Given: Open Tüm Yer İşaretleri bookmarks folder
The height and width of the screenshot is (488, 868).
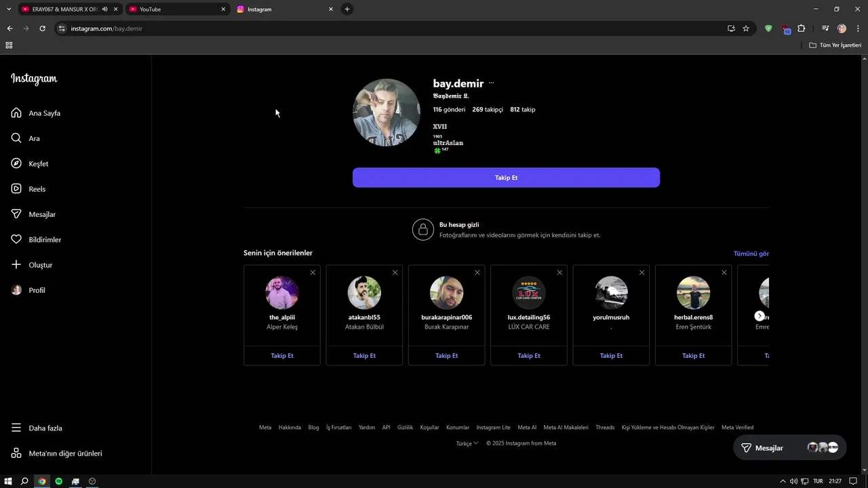Looking at the screenshot, I should click(x=835, y=45).
